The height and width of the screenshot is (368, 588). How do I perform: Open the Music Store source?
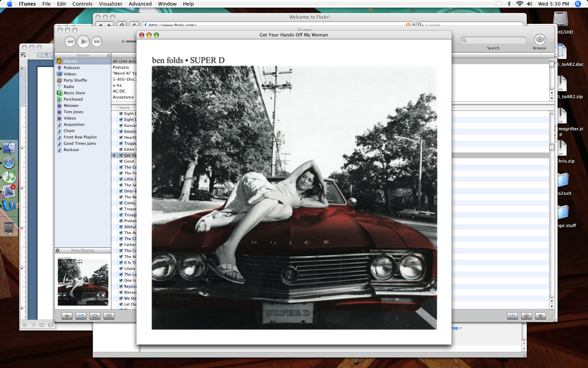tap(83, 93)
